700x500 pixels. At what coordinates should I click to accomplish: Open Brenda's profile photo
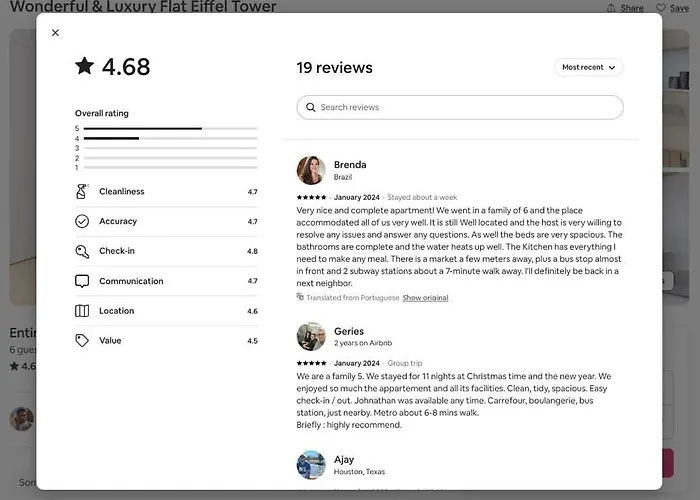click(311, 170)
